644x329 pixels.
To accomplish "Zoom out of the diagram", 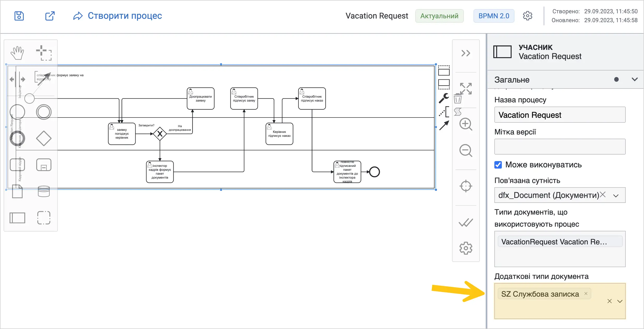I will click(466, 151).
